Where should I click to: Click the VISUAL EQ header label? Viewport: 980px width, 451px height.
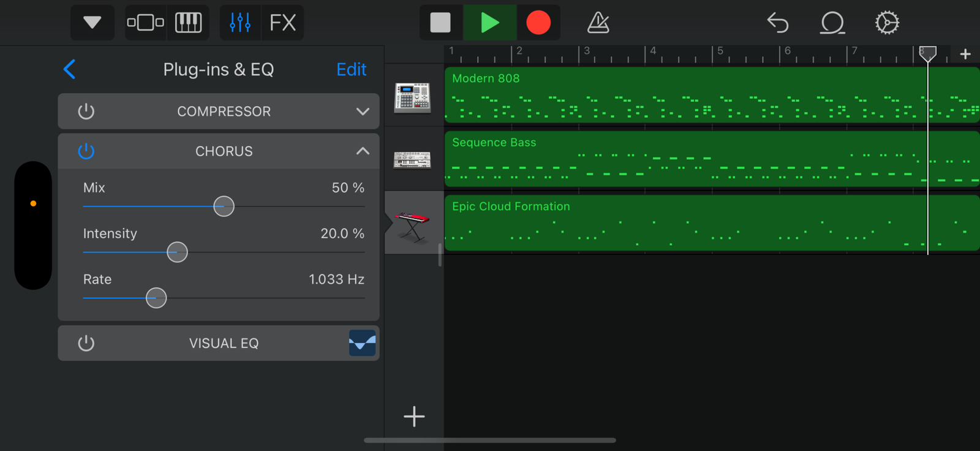[224, 343]
